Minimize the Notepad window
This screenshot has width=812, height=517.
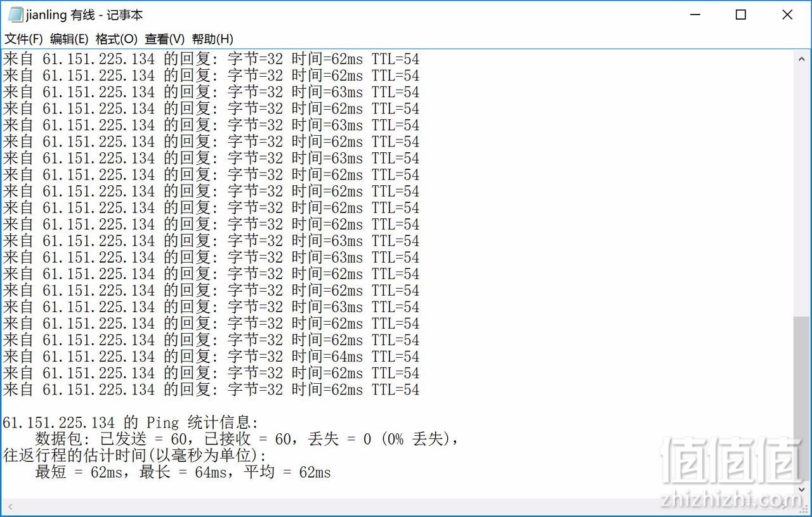pos(695,15)
